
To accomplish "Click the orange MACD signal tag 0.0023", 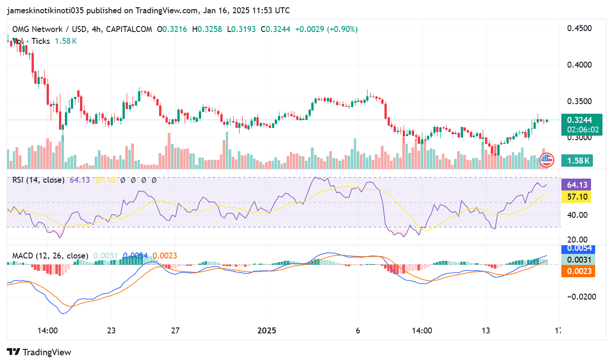I will tap(579, 271).
